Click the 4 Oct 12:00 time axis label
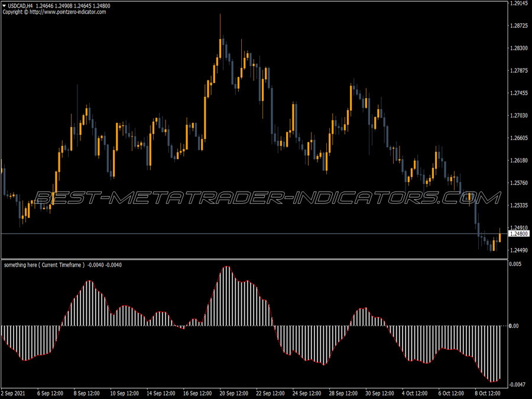This screenshot has width=532, height=399. [x=414, y=393]
